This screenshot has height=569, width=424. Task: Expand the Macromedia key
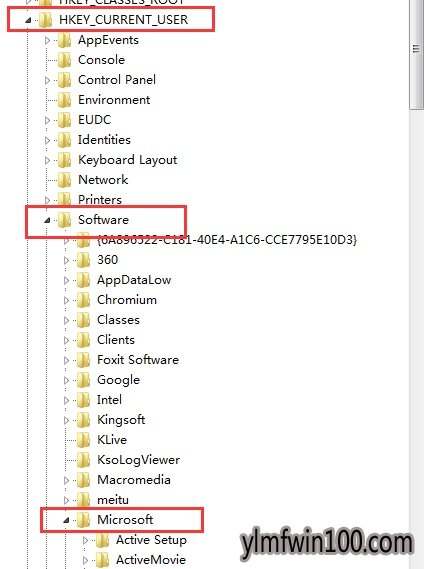pyautogui.click(x=66, y=480)
